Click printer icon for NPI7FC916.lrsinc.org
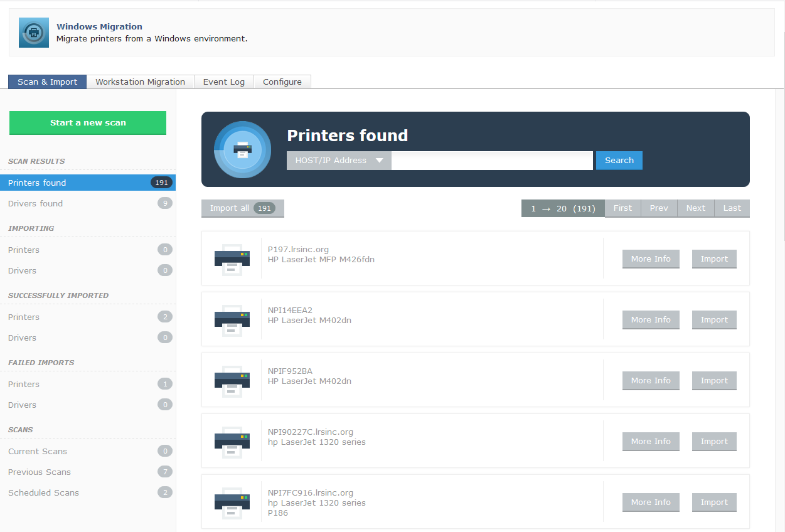This screenshot has width=785, height=532. [x=232, y=502]
